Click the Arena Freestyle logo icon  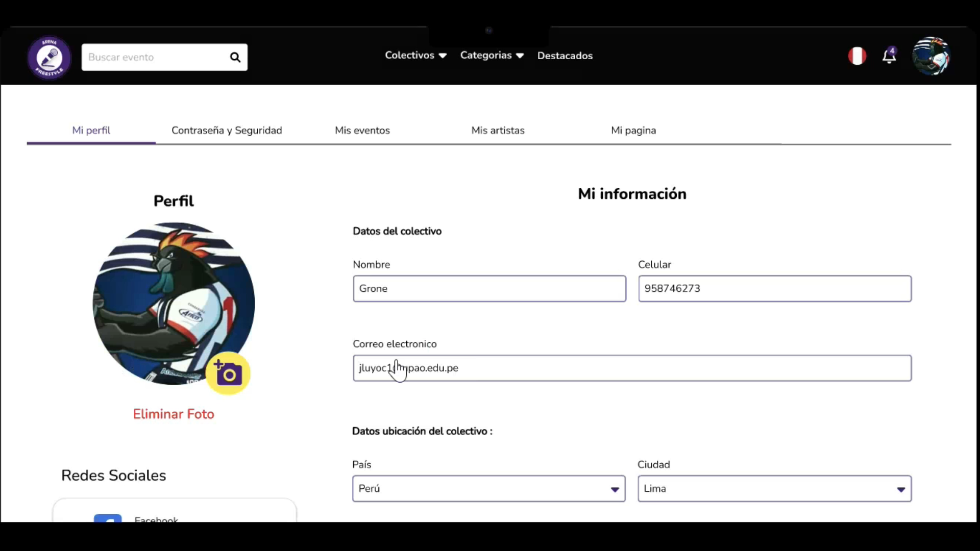[x=49, y=57]
